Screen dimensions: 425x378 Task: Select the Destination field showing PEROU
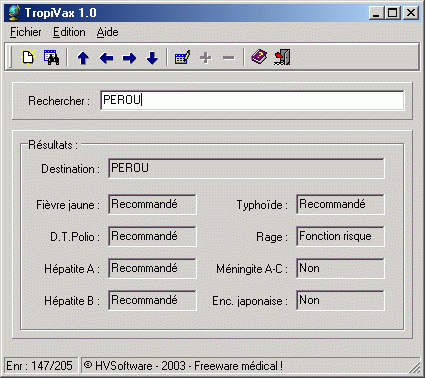tap(246, 168)
